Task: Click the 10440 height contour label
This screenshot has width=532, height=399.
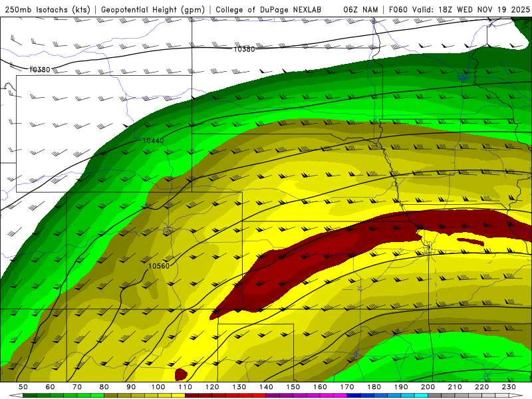Action: [x=154, y=140]
